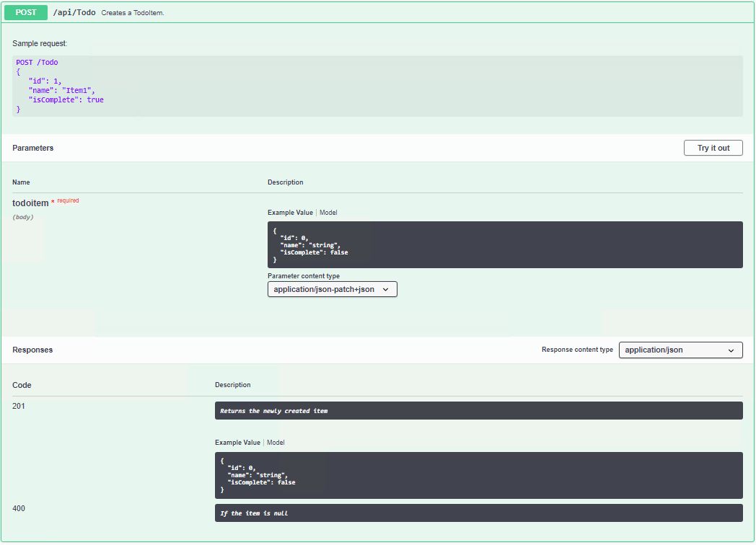
Task: Click the Code column header
Action: tap(22, 385)
